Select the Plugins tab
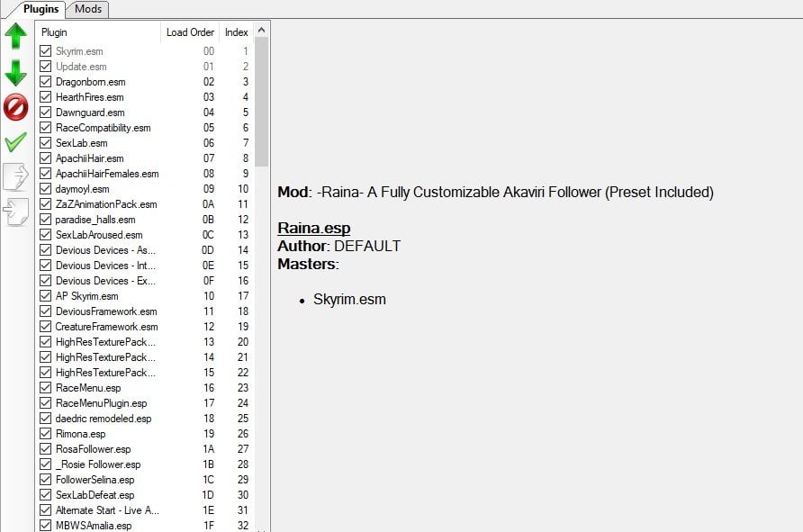803x532 pixels. pos(41,9)
